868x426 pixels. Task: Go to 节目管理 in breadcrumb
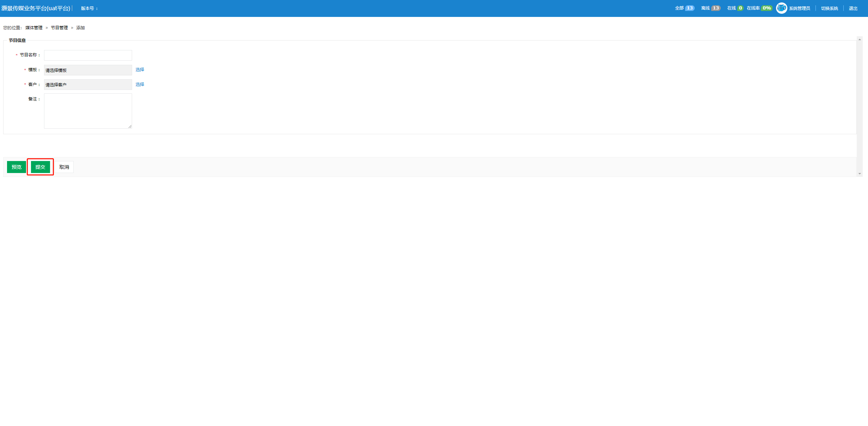pos(59,28)
